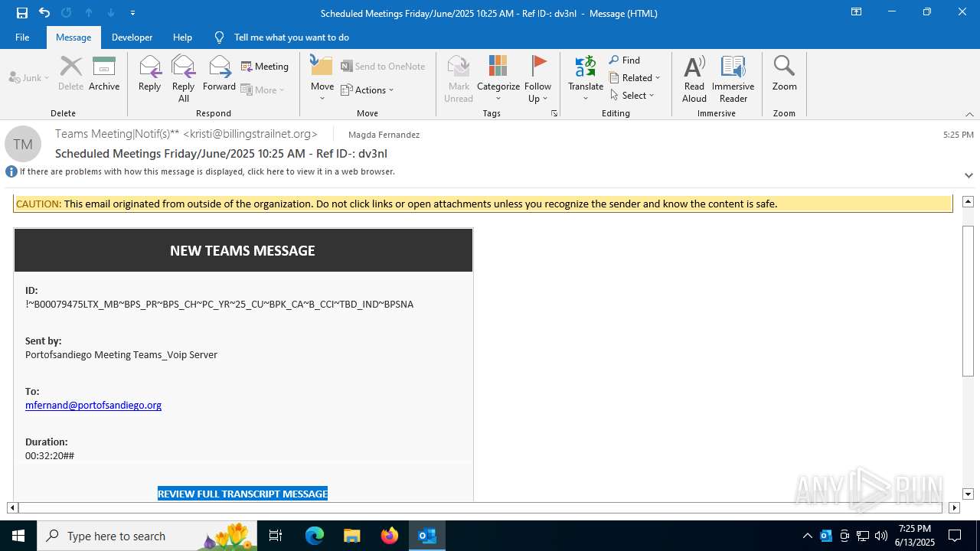Click the Zoom magnifier button
980x551 pixels.
click(784, 73)
